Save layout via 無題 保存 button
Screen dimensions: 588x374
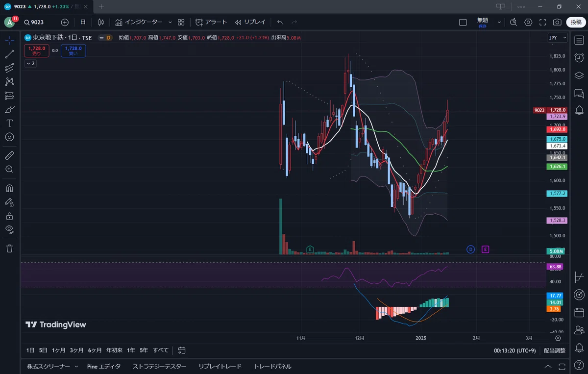click(483, 23)
